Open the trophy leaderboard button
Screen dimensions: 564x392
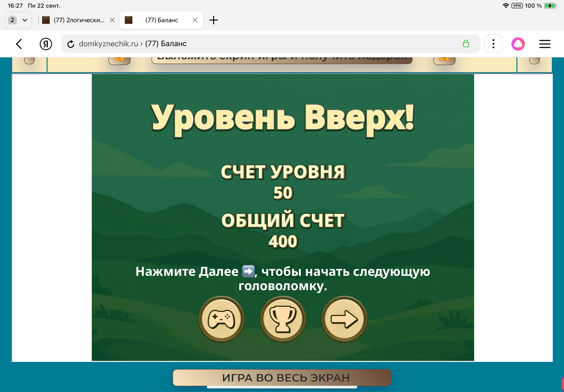pos(283,319)
